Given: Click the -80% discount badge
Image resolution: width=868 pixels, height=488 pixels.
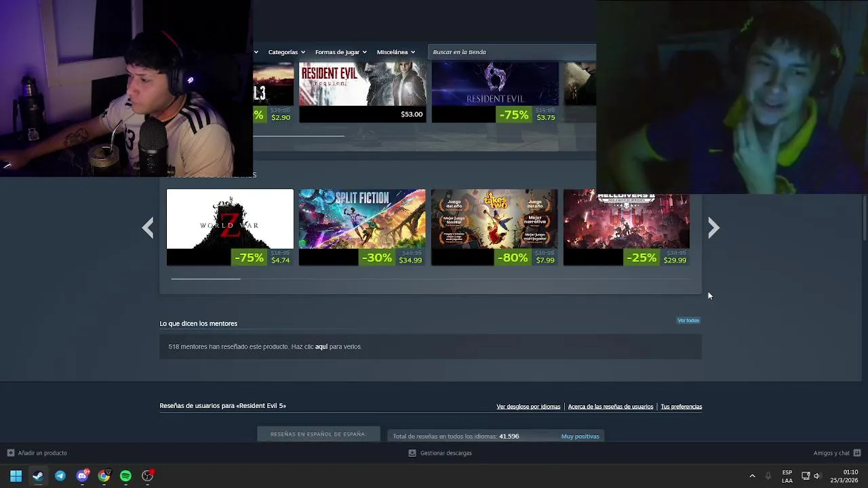Looking at the screenshot, I should pyautogui.click(x=513, y=258).
